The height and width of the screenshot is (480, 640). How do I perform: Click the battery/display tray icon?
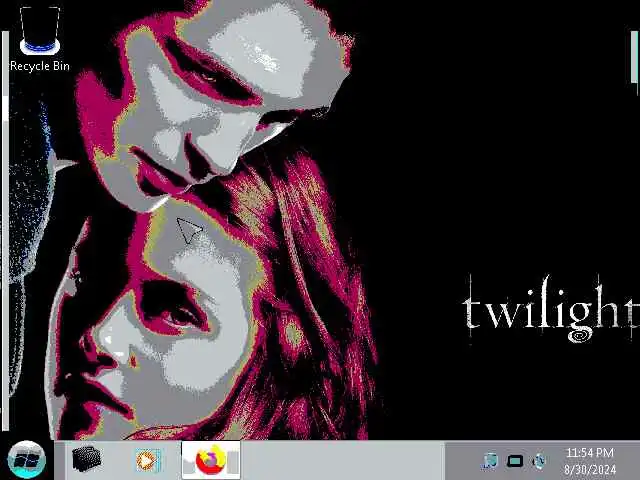(515, 461)
